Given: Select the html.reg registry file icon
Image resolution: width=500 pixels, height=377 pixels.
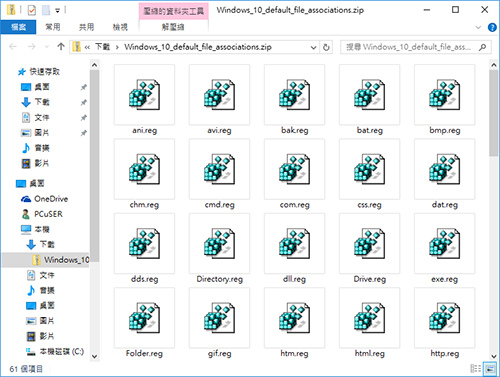Looking at the screenshot, I should click(369, 318).
